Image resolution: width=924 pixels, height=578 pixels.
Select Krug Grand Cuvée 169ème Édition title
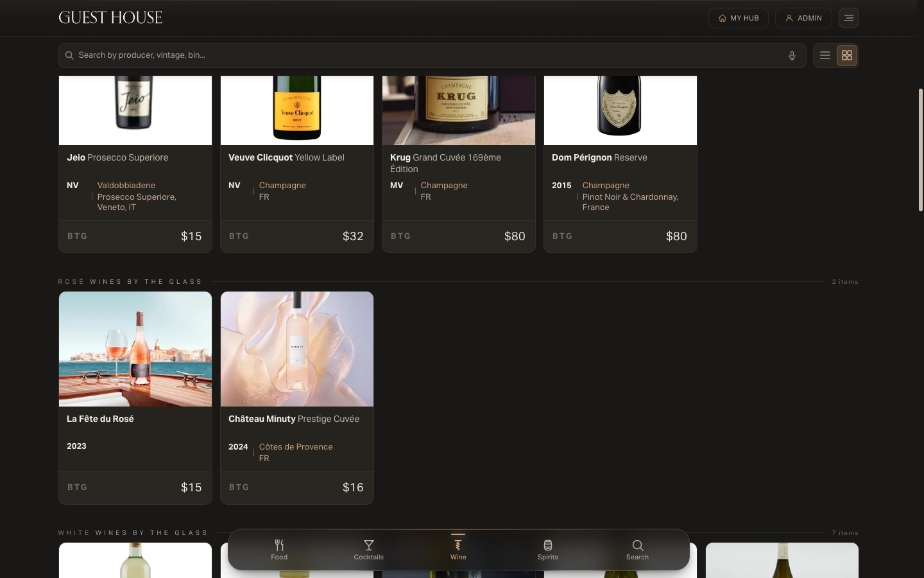[x=445, y=163]
